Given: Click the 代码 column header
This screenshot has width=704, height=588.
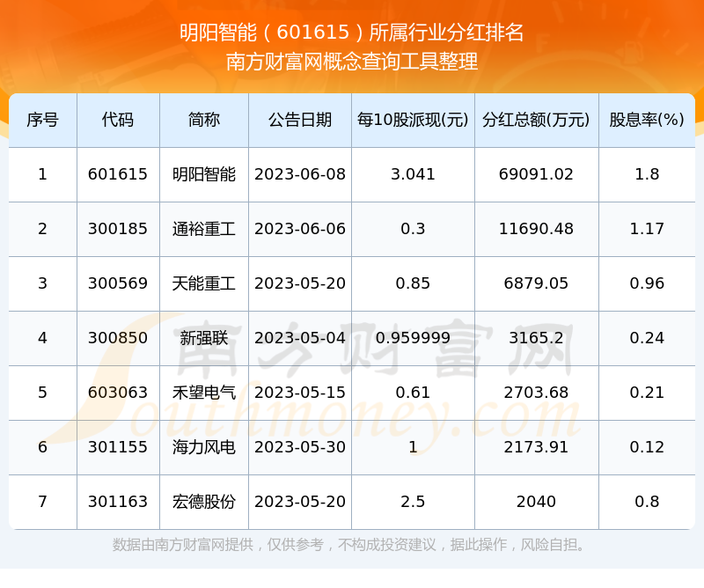Looking at the screenshot, I should [x=118, y=120].
